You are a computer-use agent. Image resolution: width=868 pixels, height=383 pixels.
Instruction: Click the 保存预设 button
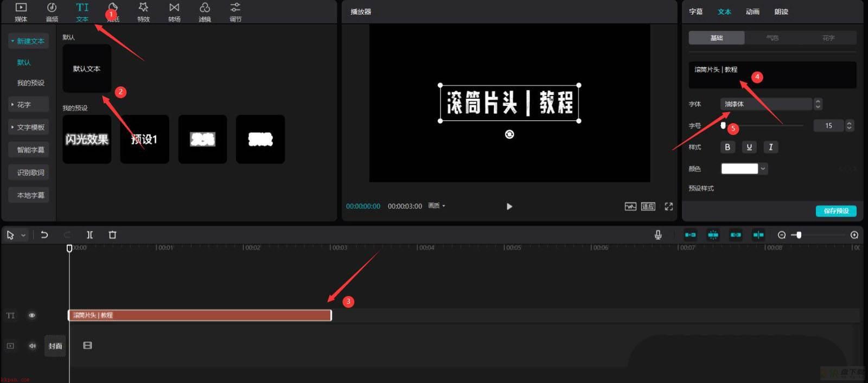[836, 211]
